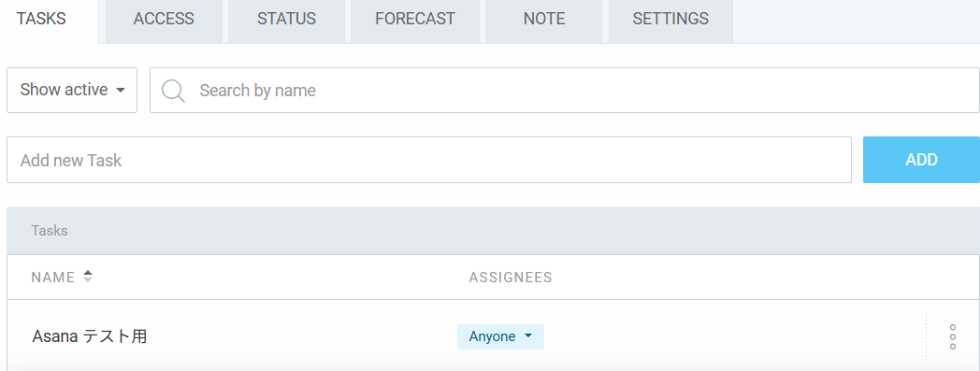Image resolution: width=980 pixels, height=371 pixels.
Task: Open the STATUS tab
Action: tap(286, 19)
